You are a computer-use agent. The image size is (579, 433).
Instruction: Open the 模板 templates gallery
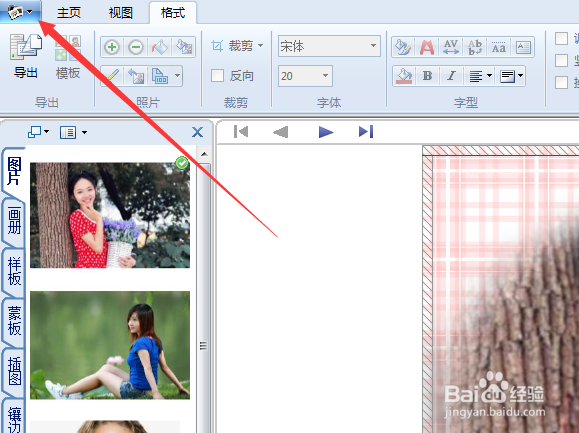(68, 56)
